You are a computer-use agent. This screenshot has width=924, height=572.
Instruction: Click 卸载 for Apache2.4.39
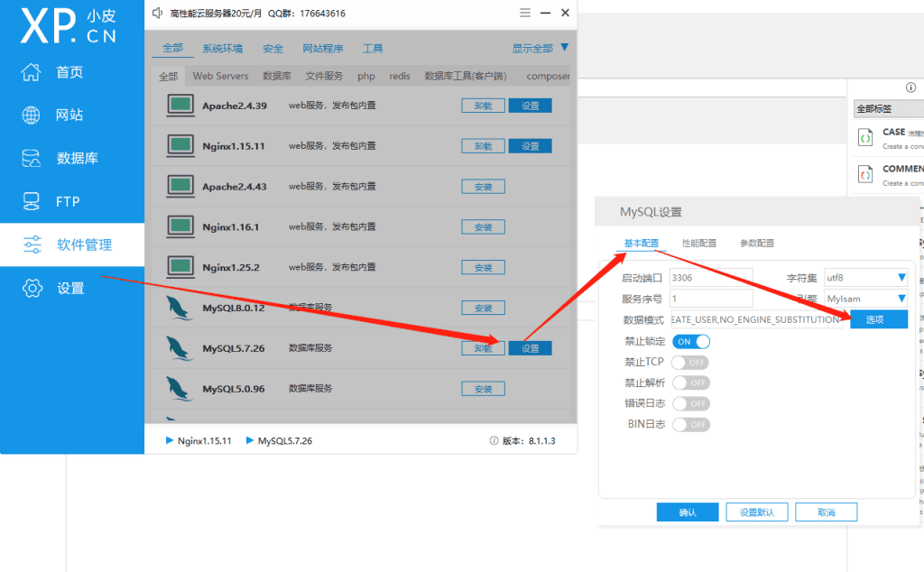pos(484,106)
